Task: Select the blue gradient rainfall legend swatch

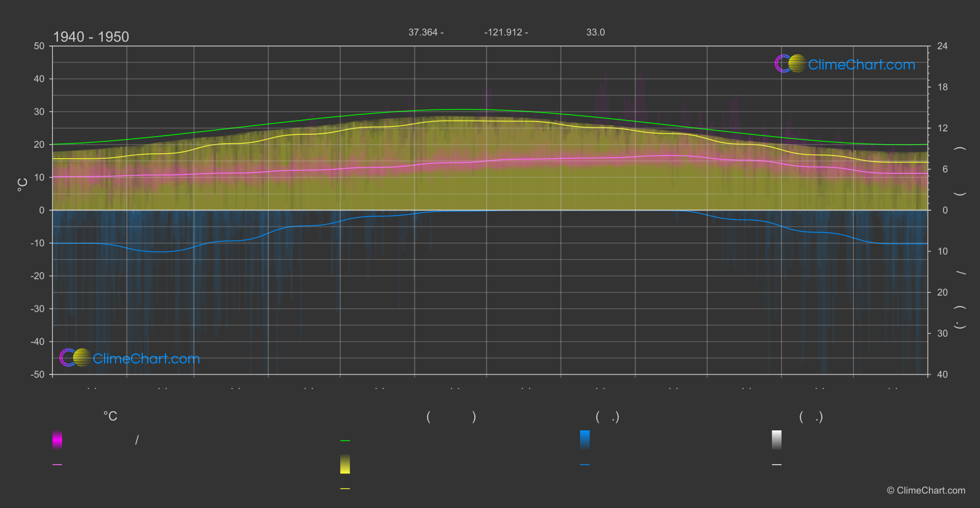Action: [x=585, y=440]
